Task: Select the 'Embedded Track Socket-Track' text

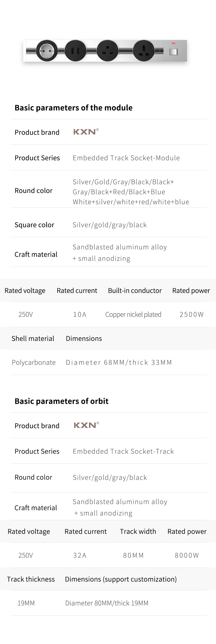Action: (x=123, y=451)
